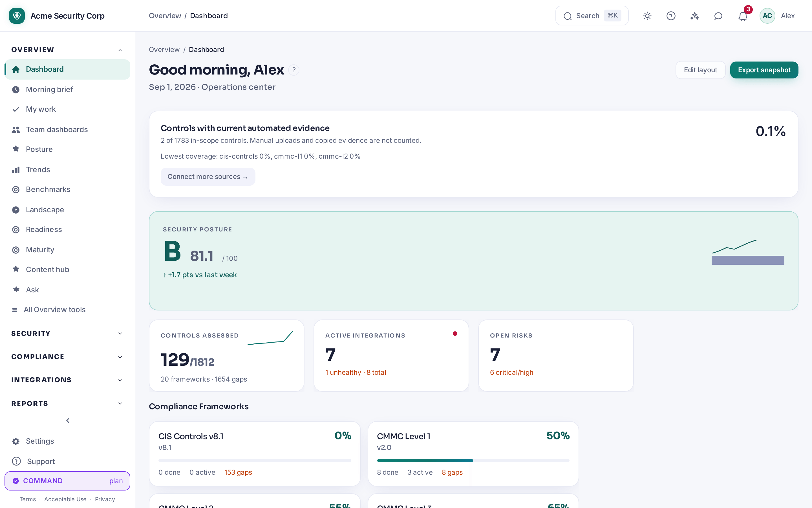Click the Settings gear icon
Viewport: 812px width, 508px height.
coord(16,441)
